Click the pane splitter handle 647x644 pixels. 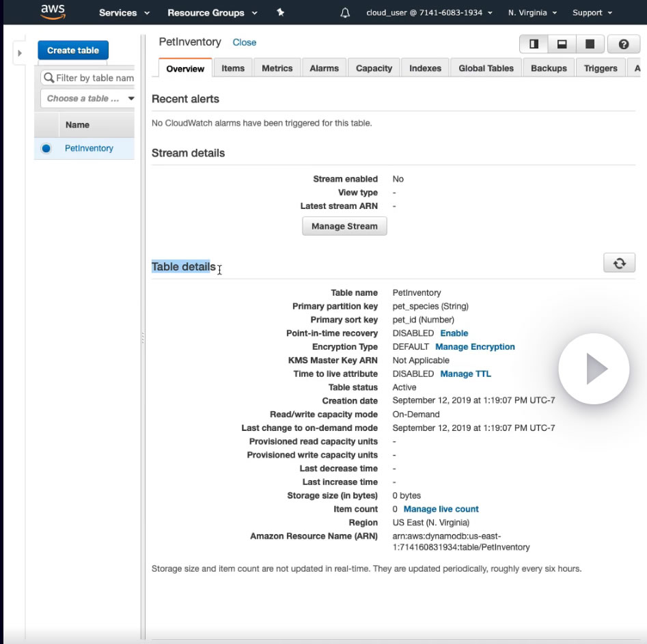coord(143,338)
